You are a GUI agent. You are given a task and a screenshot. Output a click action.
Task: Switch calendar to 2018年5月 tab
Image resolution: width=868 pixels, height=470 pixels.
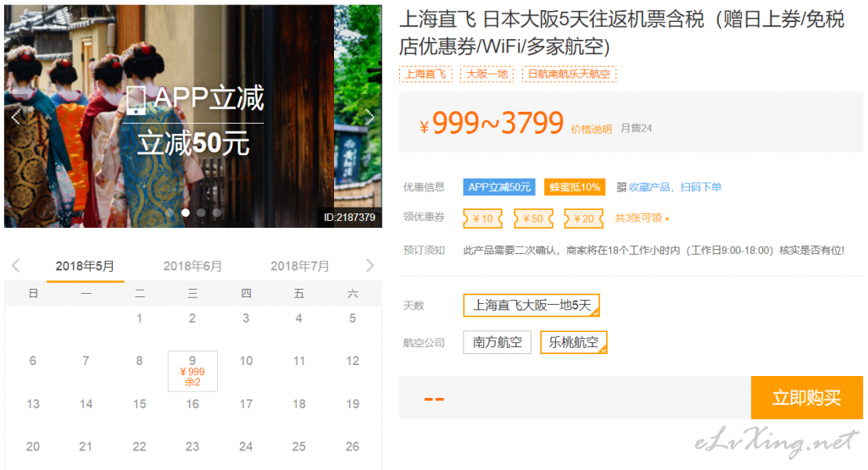[86, 266]
